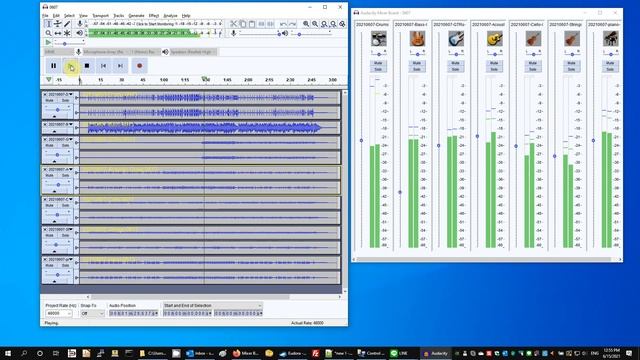Open the Edit menu
Image resolution: width=640 pixels, height=360 pixels.
click(56, 16)
